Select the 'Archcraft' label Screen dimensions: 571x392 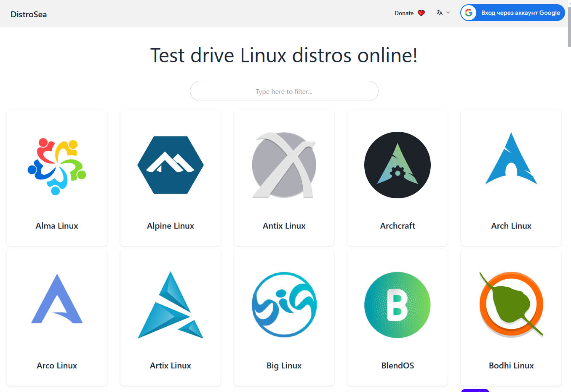click(x=398, y=226)
